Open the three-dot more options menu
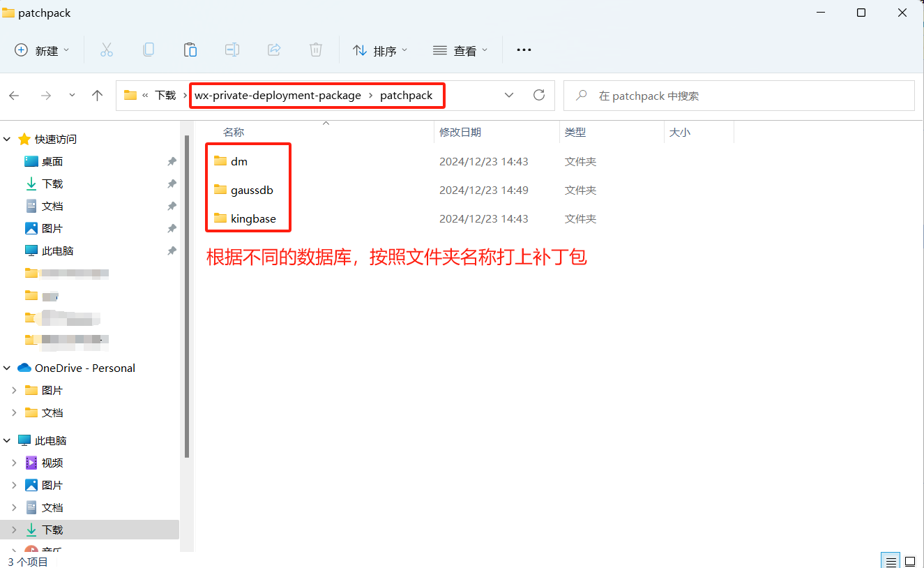Image resolution: width=924 pixels, height=568 pixels. coord(524,50)
